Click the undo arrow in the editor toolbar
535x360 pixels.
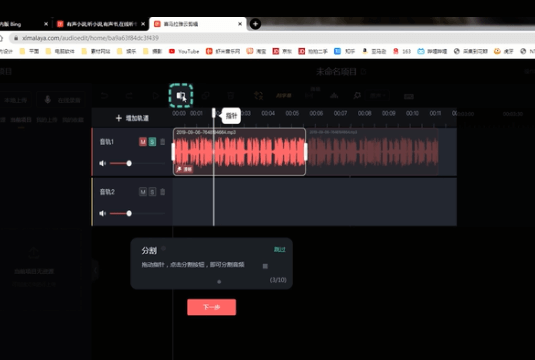104,96
